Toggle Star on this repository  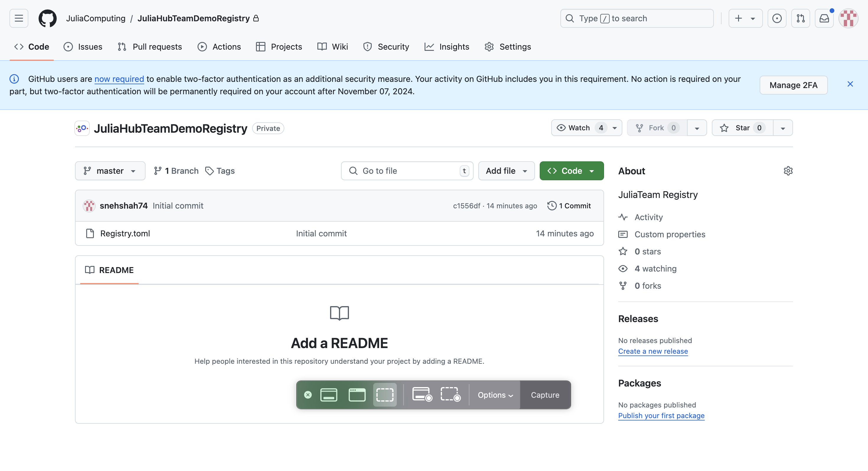pyautogui.click(x=742, y=128)
